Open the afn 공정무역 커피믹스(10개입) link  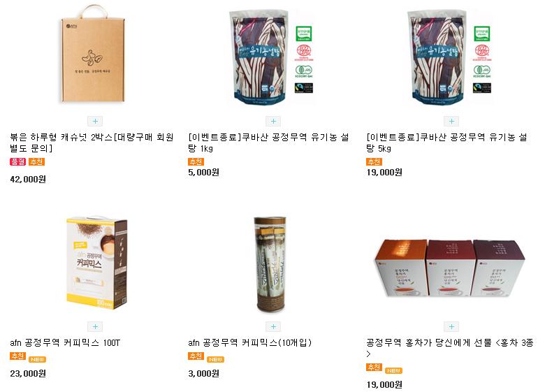250,342
